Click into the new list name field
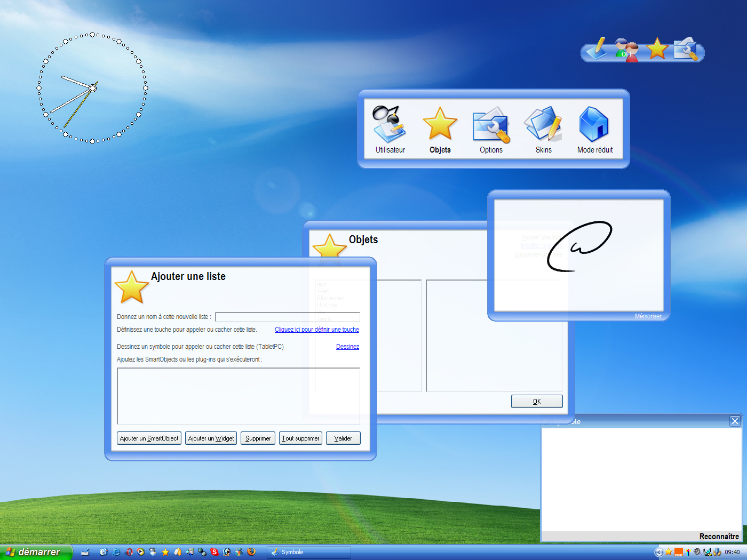This screenshot has width=747, height=560. tap(288, 317)
